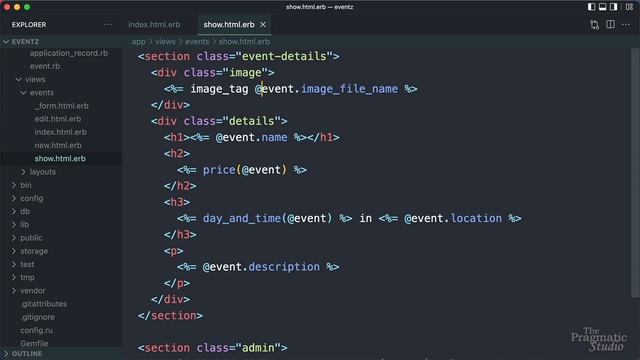640x360 pixels.
Task: Select show.html.erb in the file tree
Action: (x=60, y=158)
